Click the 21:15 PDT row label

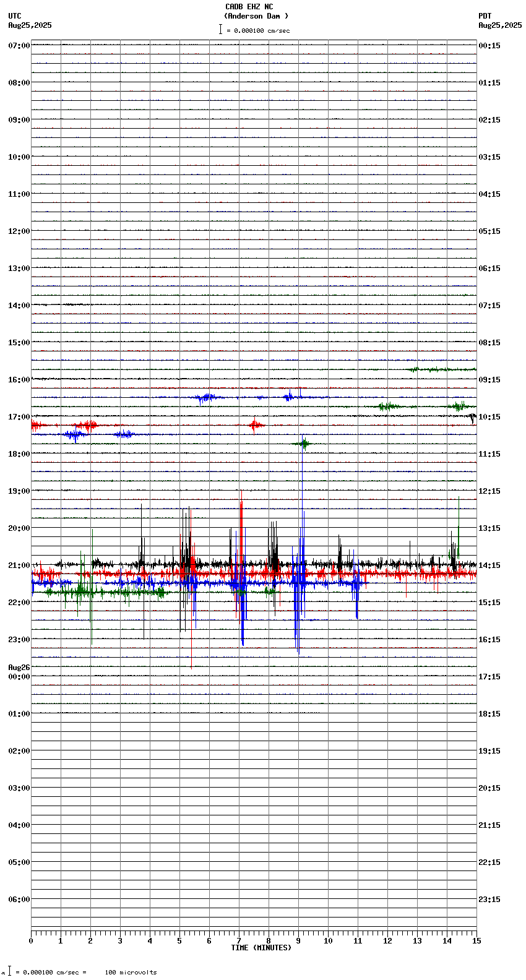click(x=489, y=825)
